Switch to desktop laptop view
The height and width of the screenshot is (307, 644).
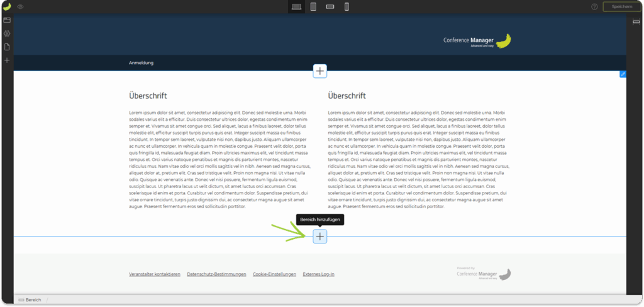[297, 6]
